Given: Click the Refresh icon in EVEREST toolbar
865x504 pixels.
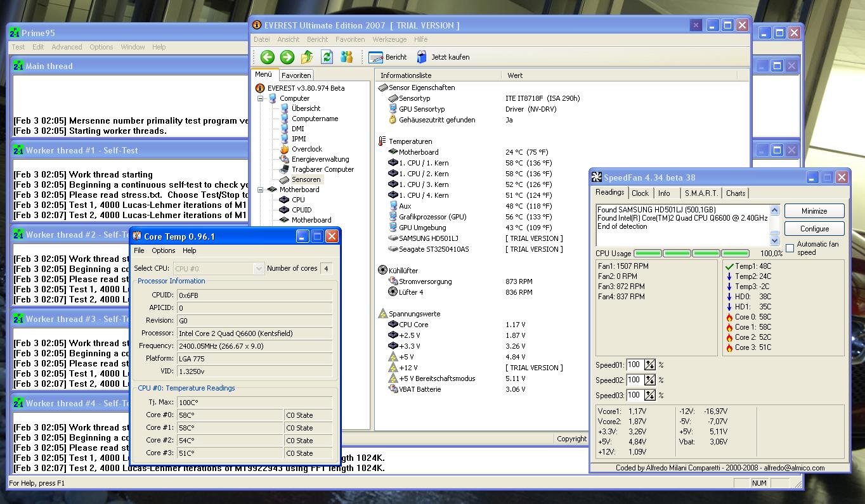Looking at the screenshot, I should 327,57.
